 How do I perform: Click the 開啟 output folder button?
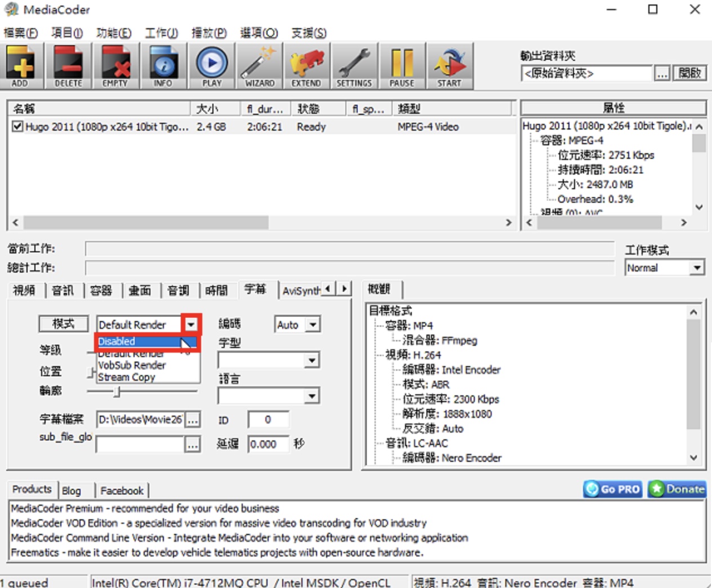[689, 73]
